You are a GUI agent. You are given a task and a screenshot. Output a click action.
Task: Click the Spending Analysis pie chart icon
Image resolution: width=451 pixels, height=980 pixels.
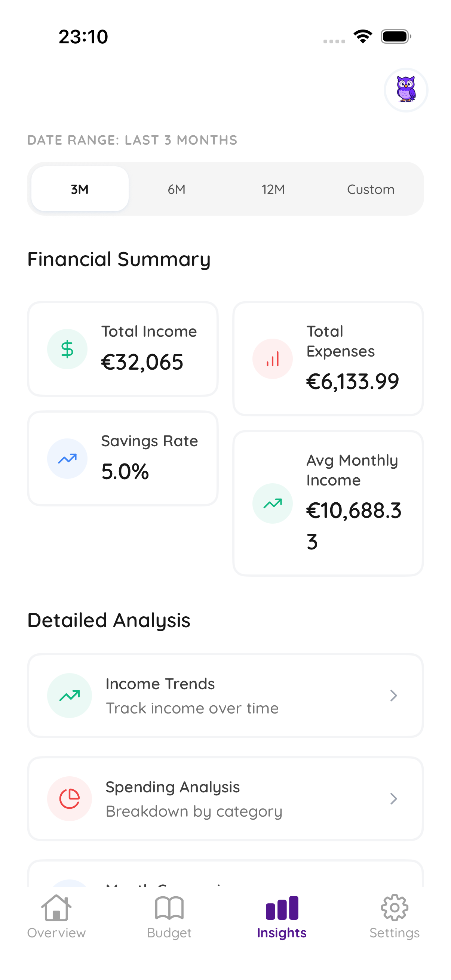pyautogui.click(x=69, y=799)
